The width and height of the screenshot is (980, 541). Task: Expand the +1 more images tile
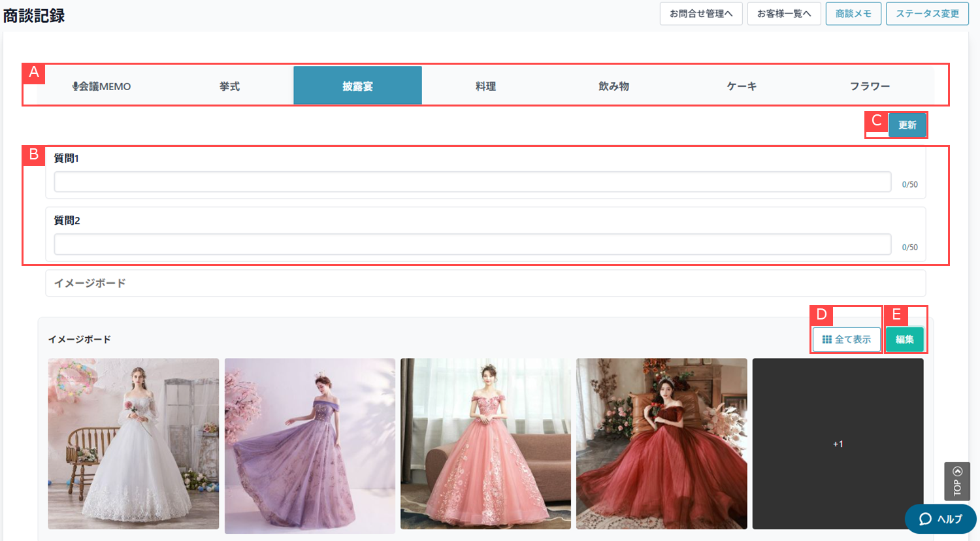(838, 444)
